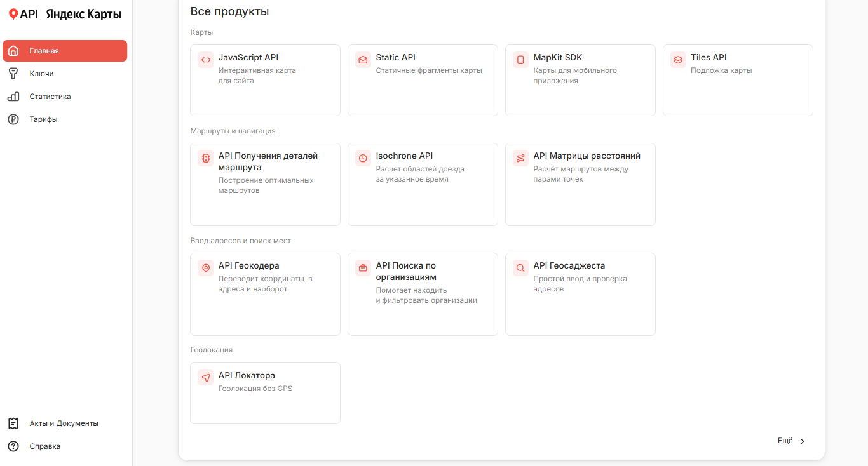This screenshot has width=868, height=466.
Task: Go to the Ключи sidebar section
Action: pyautogui.click(x=65, y=74)
